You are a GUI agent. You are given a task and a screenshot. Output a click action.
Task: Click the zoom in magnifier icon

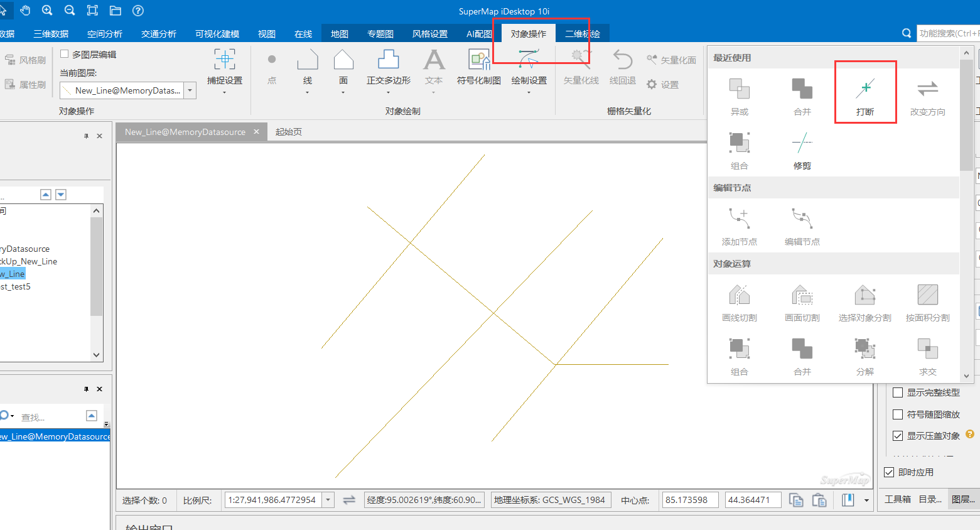pos(47,11)
